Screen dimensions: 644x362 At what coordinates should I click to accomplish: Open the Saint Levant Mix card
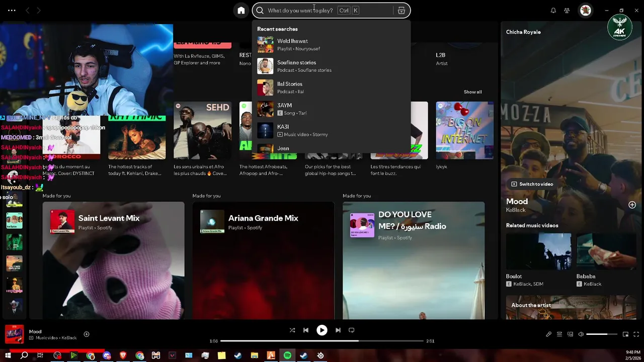(x=113, y=260)
